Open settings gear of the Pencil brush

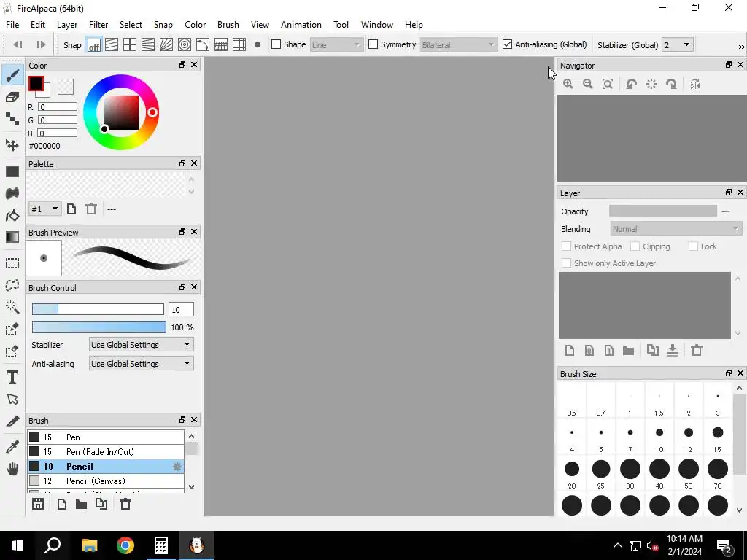pyautogui.click(x=177, y=466)
